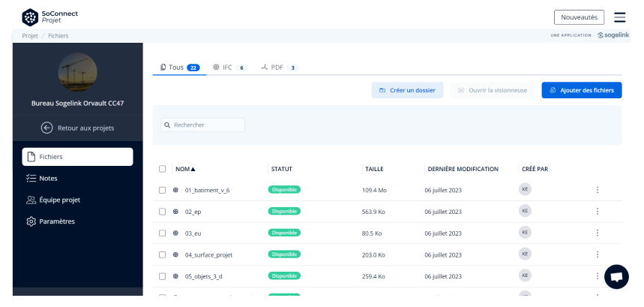
Task: Click the IFC icon of 04_surface_projet
Action: pyautogui.click(x=175, y=254)
